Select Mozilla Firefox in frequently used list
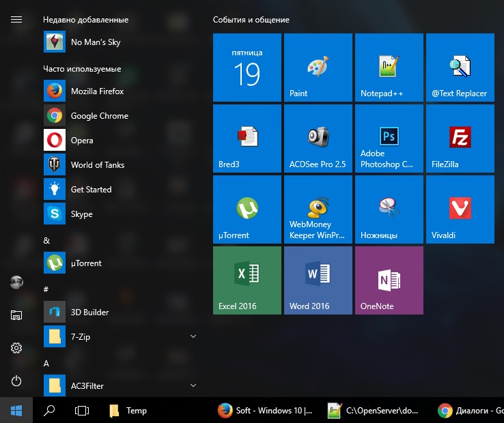This screenshot has height=423, width=504. 97,91
